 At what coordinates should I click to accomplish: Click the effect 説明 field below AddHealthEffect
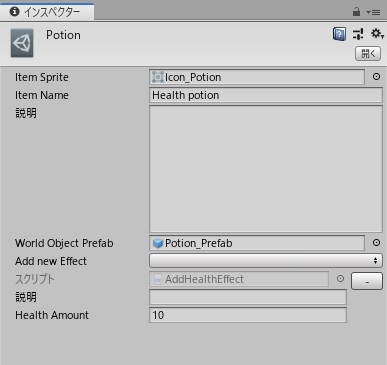248,297
